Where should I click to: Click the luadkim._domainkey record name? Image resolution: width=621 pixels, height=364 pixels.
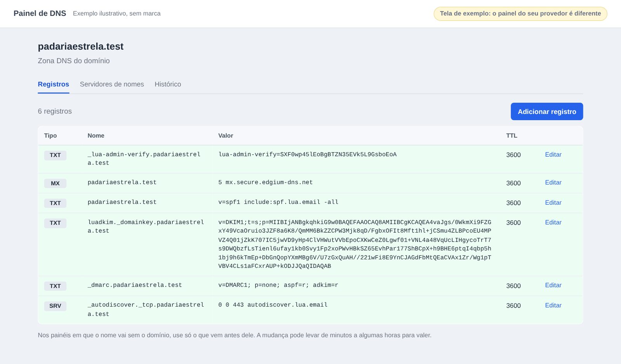click(x=146, y=226)
